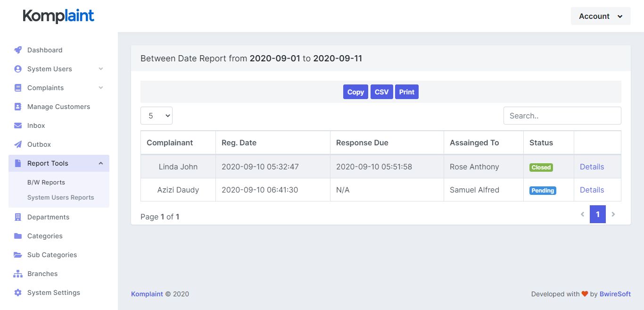
Task: Click the System Settings gear icon
Action: coord(18,293)
